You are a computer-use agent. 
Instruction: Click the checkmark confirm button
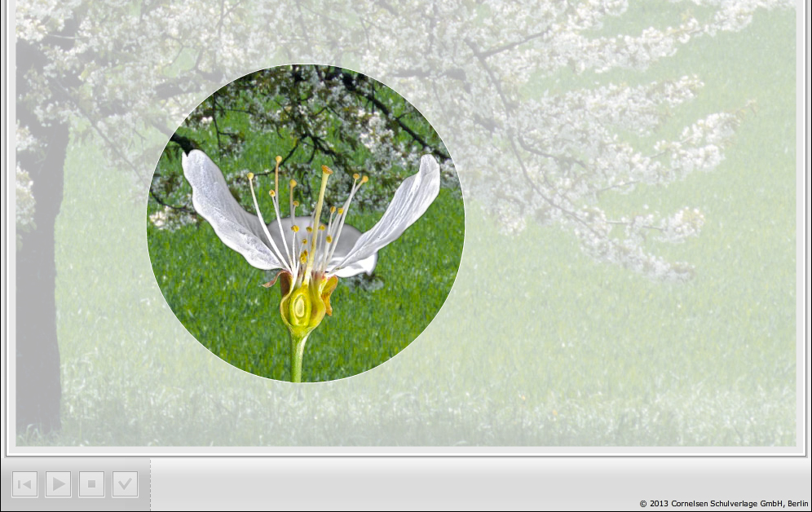pos(125,484)
